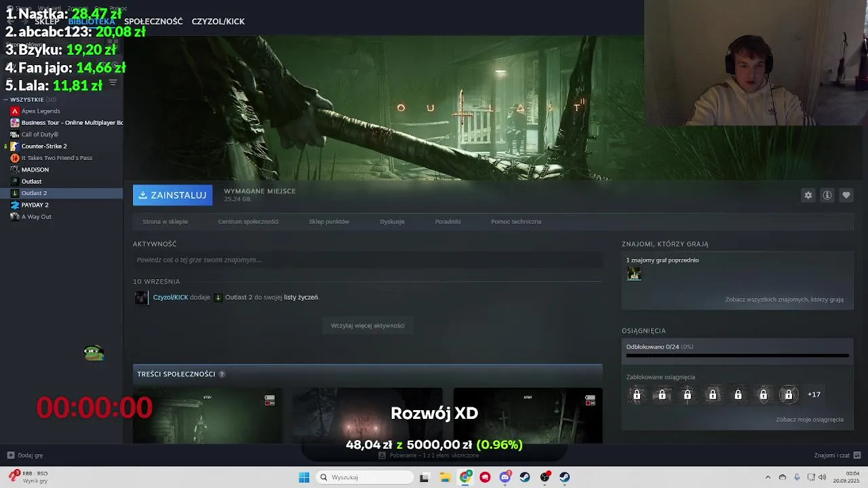Image resolution: width=868 pixels, height=488 pixels.
Task: Open the game info icon
Action: point(827,195)
